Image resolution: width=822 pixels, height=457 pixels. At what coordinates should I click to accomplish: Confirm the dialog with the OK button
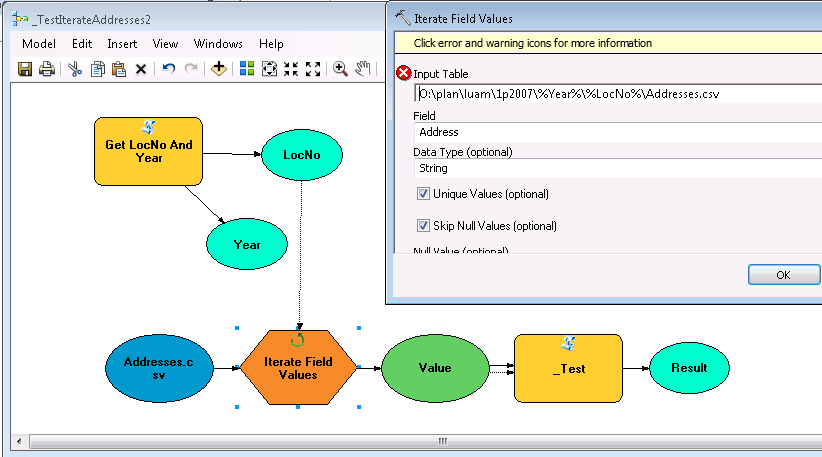click(x=784, y=275)
